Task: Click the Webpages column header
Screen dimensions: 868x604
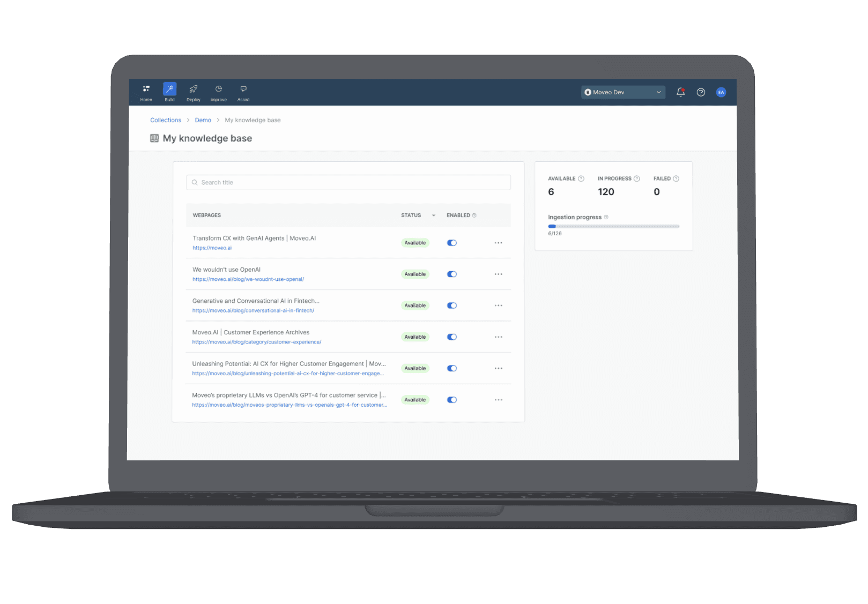Action: (x=207, y=215)
